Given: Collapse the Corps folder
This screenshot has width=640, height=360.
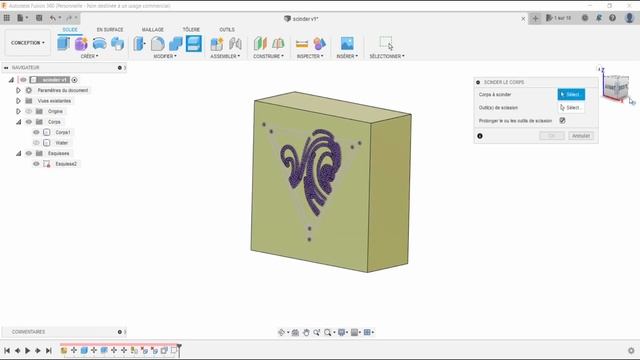Looking at the screenshot, I should pyautogui.click(x=18, y=122).
